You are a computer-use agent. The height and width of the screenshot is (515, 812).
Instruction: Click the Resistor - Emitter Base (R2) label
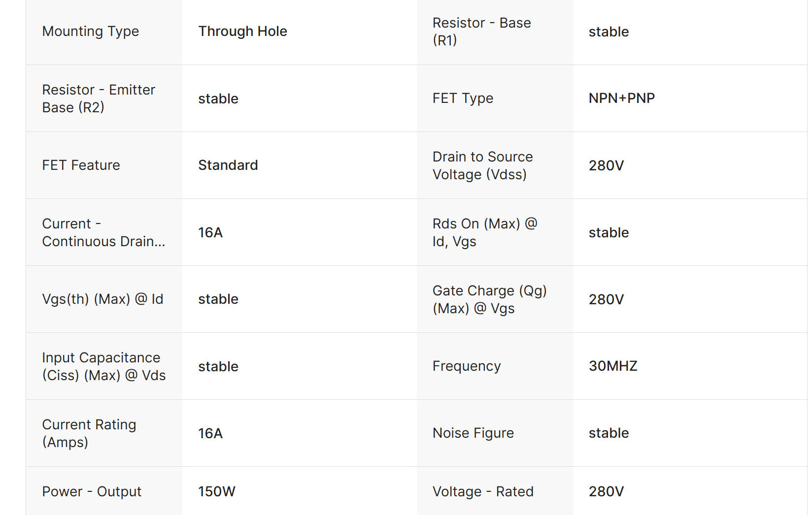click(x=99, y=98)
